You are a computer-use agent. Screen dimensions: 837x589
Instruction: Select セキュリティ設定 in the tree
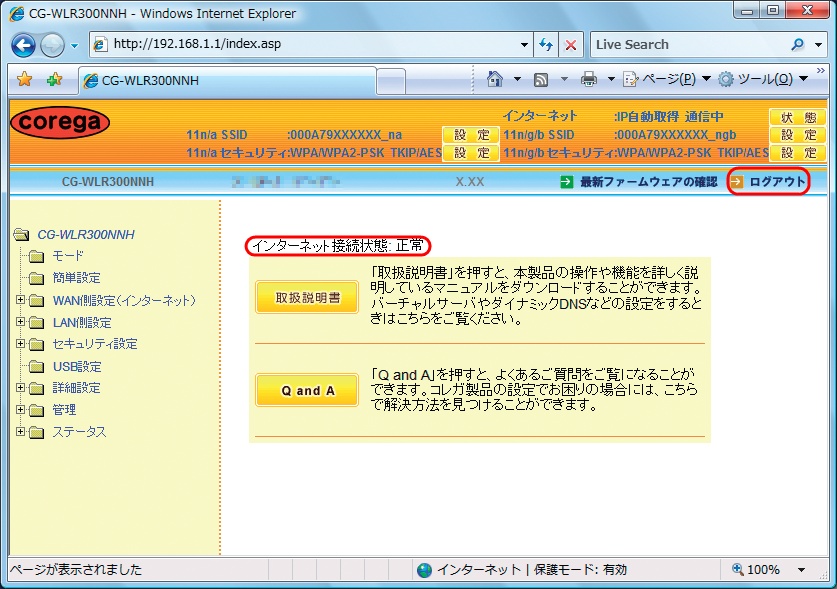(x=95, y=344)
